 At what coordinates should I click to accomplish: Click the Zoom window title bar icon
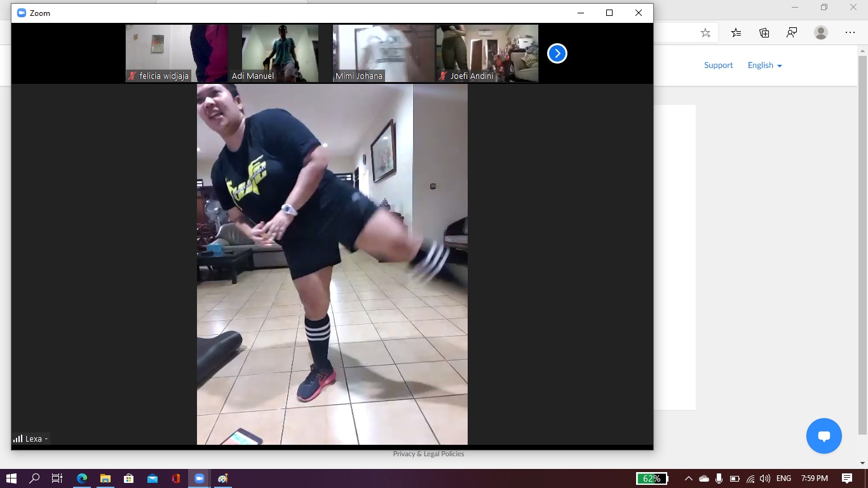(x=21, y=13)
